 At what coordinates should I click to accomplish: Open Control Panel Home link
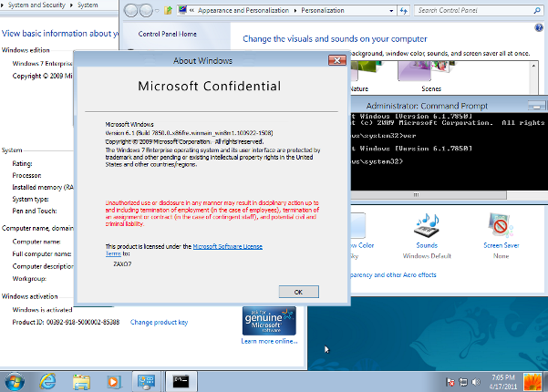[x=168, y=34]
